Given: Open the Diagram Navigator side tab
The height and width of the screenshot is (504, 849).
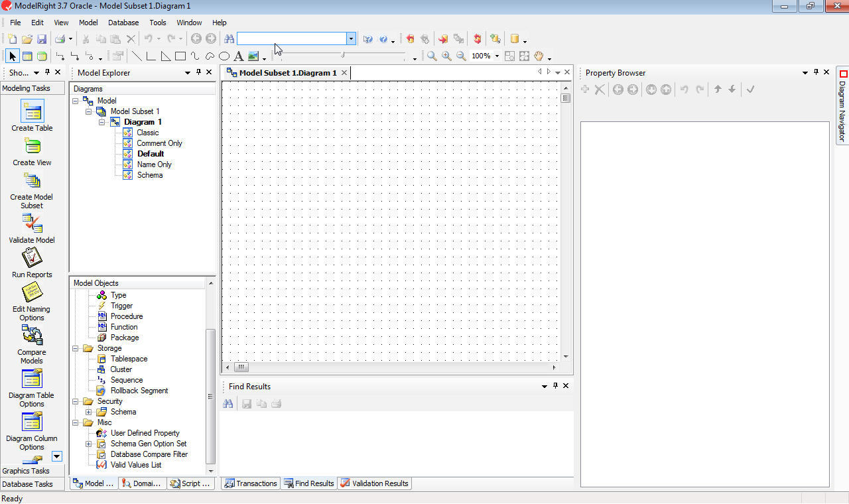Looking at the screenshot, I should click(x=843, y=106).
